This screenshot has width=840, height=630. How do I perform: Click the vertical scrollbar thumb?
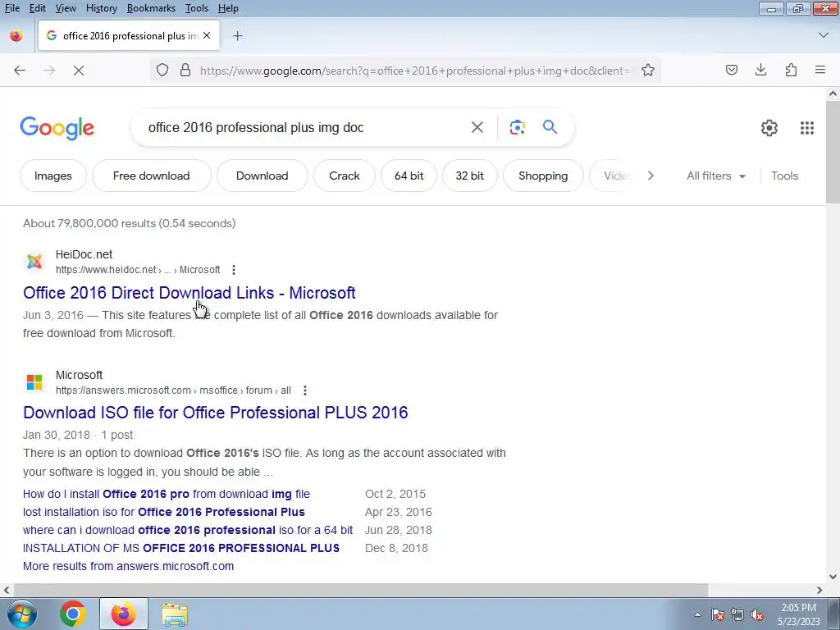point(833,153)
